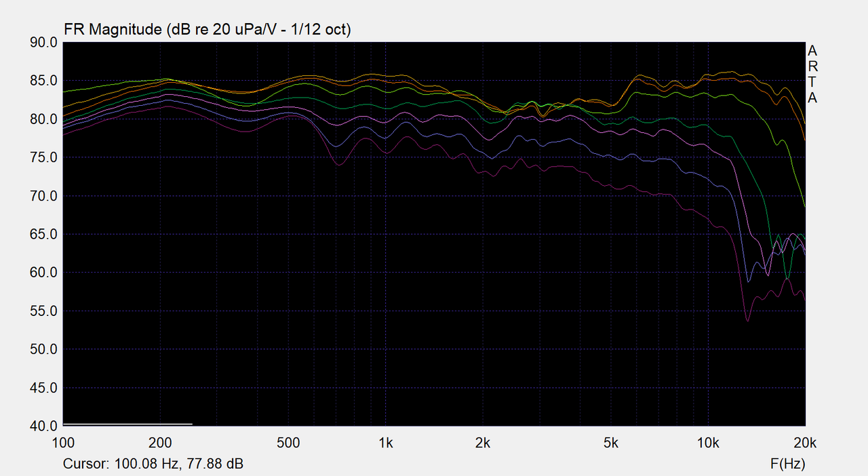Screen dimensions: 868x476
Task: Click the letter "R" in the ARTA logo
Action: pos(812,66)
